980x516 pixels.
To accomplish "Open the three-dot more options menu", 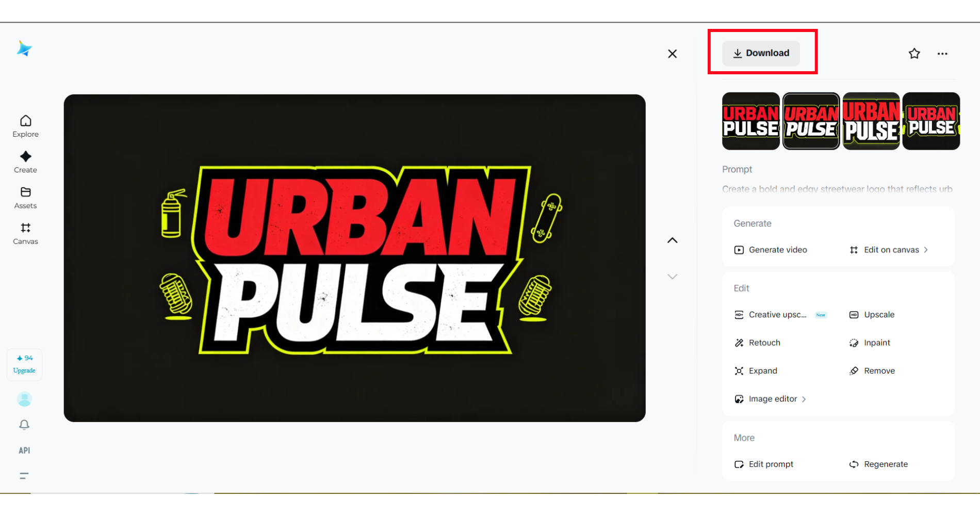I will click(942, 54).
